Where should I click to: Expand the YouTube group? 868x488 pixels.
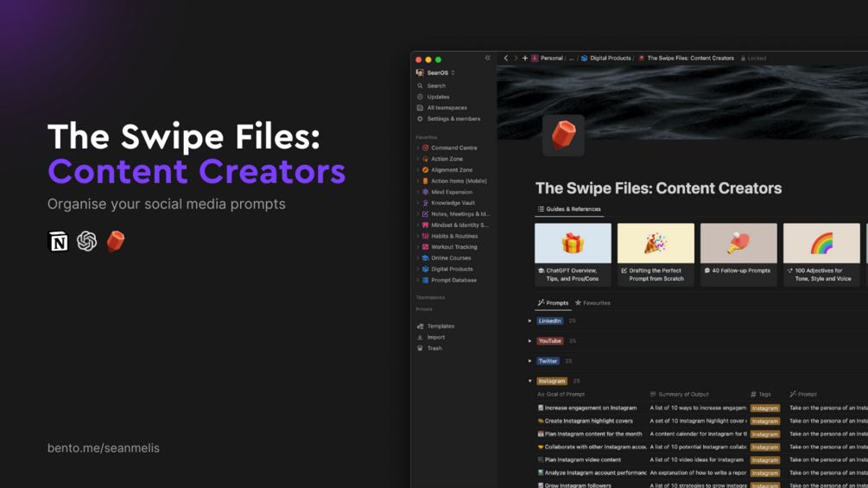point(529,341)
